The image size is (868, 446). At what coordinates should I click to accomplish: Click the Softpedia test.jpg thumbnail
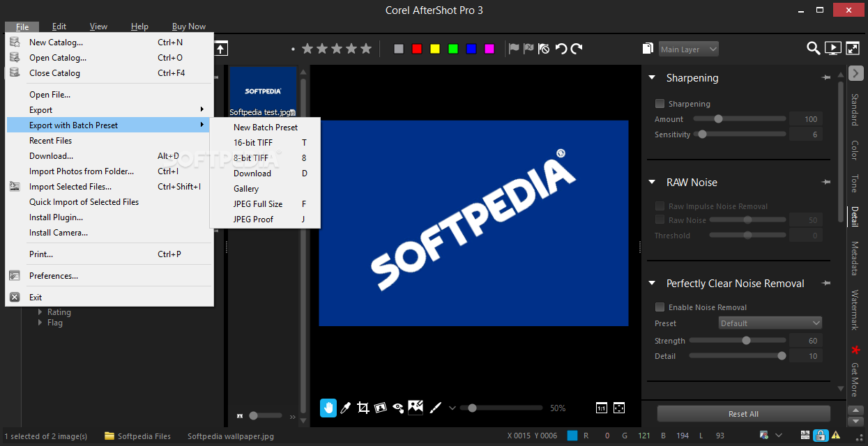(263, 92)
